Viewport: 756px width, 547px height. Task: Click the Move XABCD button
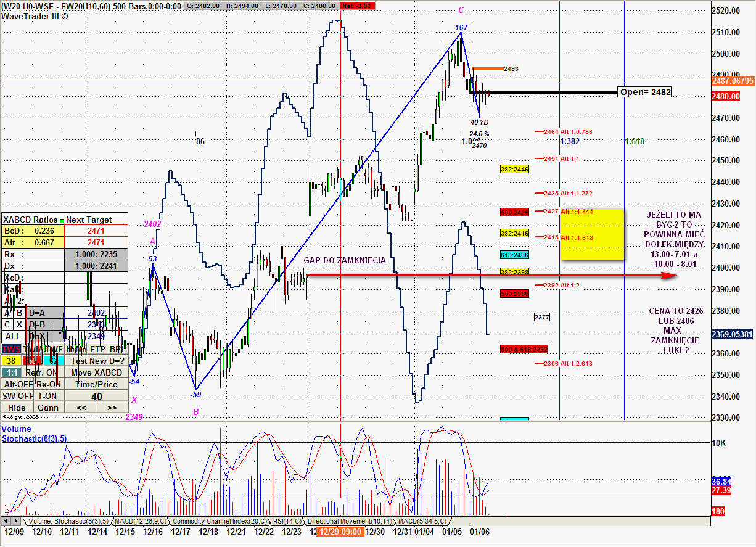coord(97,372)
